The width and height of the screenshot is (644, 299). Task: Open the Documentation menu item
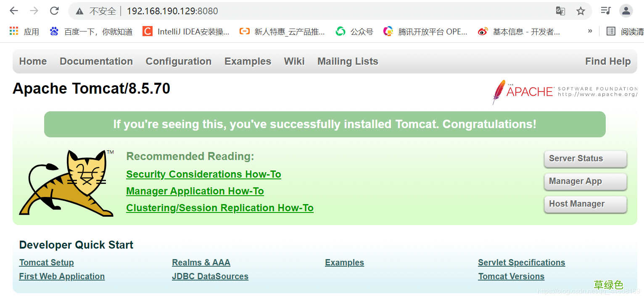(96, 61)
